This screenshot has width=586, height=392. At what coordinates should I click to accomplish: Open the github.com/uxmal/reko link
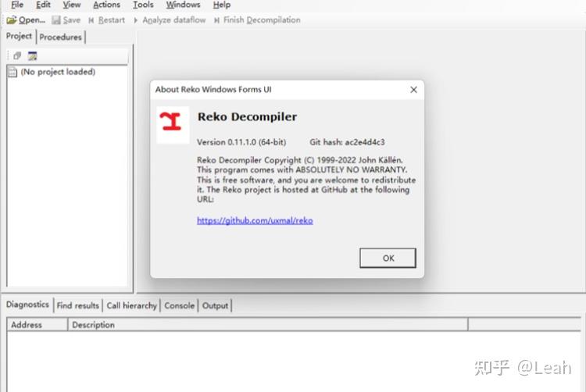click(x=255, y=221)
